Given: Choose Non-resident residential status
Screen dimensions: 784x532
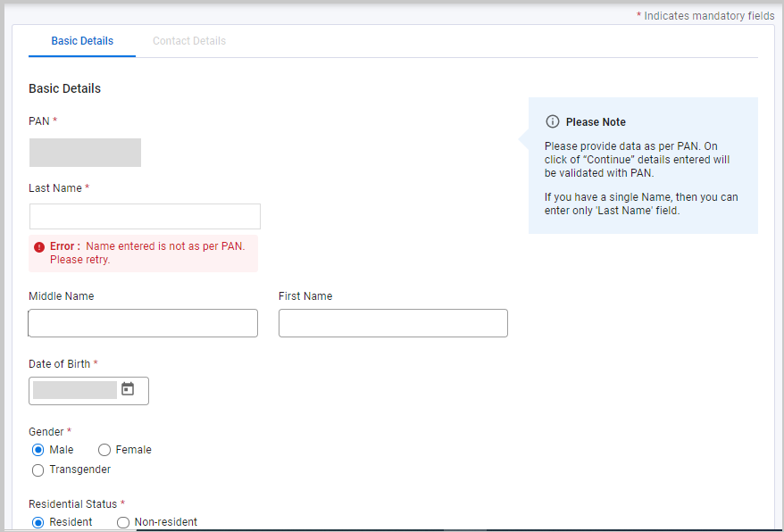Looking at the screenshot, I should (123, 522).
